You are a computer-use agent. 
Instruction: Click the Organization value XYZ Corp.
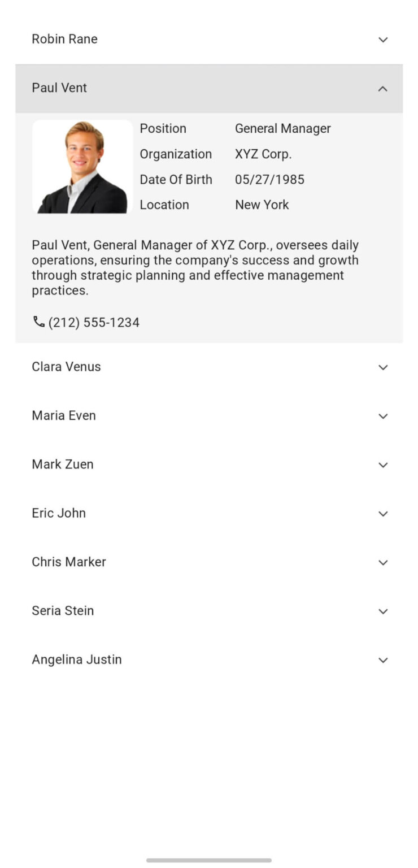click(x=263, y=154)
